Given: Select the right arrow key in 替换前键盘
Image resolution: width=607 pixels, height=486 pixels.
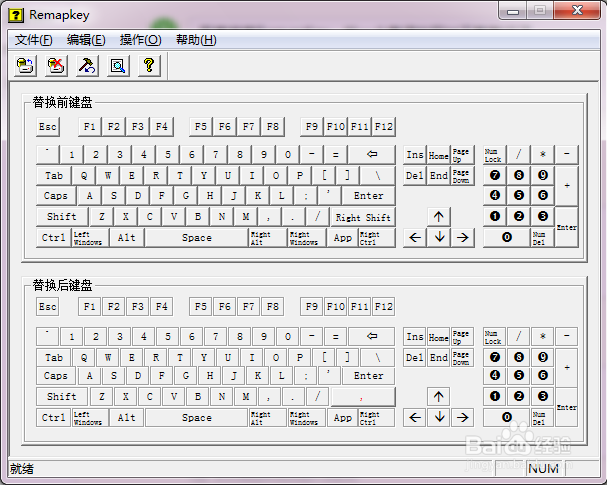Looking at the screenshot, I should pos(463,237).
